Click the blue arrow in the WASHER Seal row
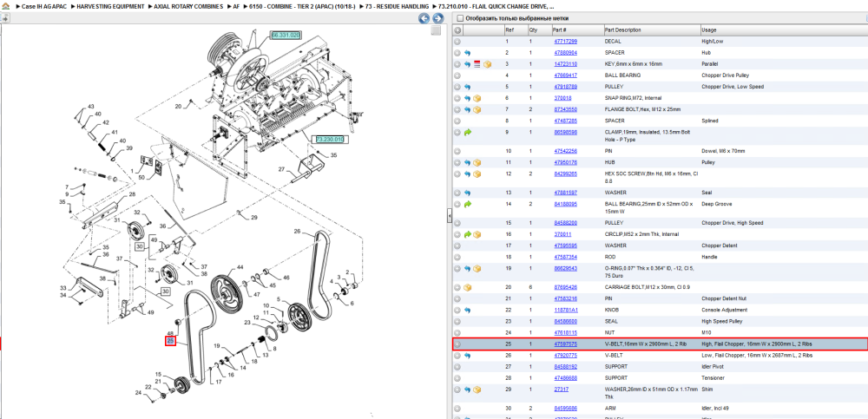 click(468, 193)
